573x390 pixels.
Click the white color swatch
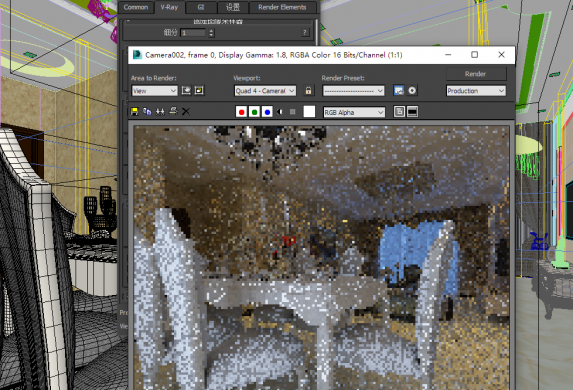pos(309,111)
